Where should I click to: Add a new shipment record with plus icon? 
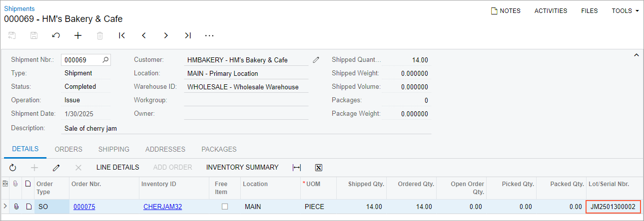78,35
